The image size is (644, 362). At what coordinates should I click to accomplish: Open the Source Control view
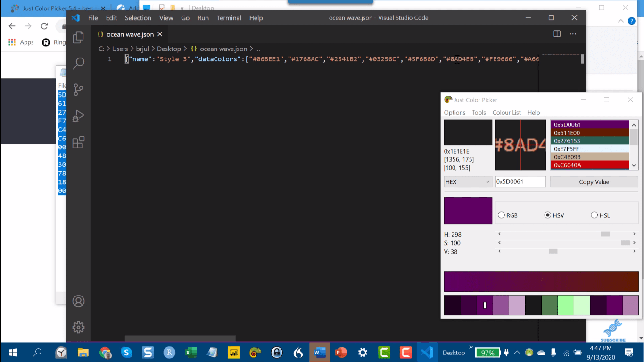pos(78,90)
